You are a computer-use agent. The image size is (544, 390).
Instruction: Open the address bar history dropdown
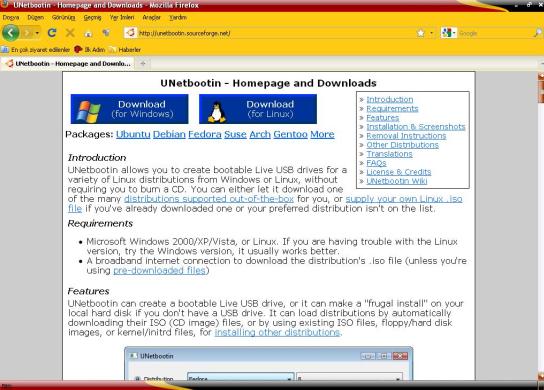(432, 33)
